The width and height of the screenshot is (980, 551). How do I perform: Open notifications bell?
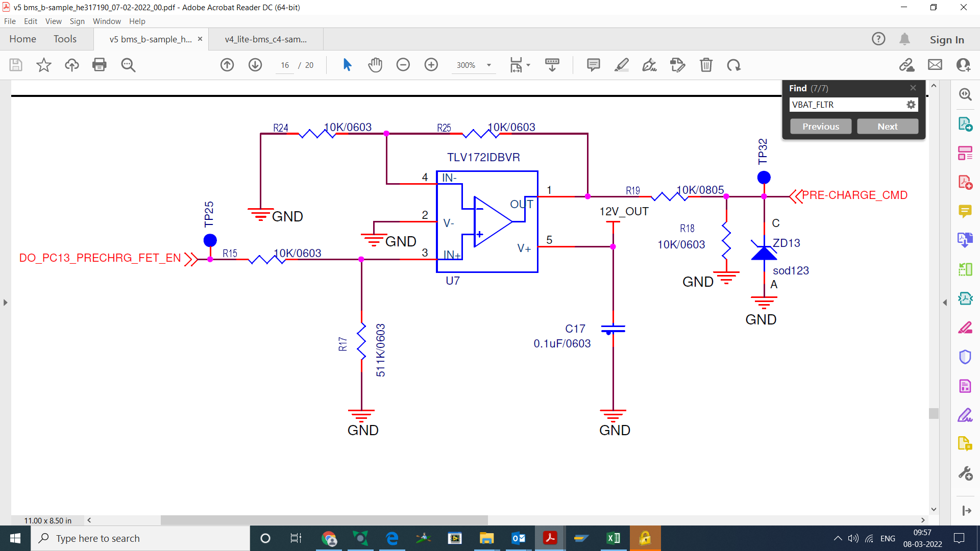(905, 39)
